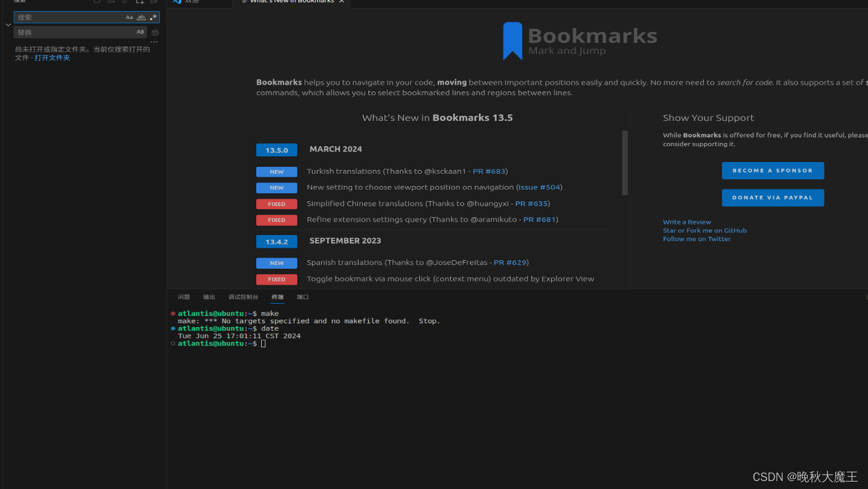Switch to the 调试控制台 debug console
Image resolution: width=868 pixels, height=489 pixels.
pyautogui.click(x=243, y=296)
